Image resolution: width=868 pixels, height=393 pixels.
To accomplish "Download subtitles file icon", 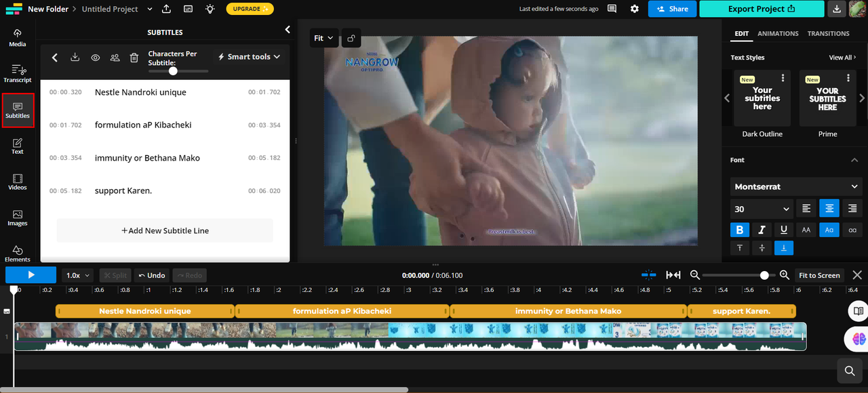I will [x=75, y=58].
